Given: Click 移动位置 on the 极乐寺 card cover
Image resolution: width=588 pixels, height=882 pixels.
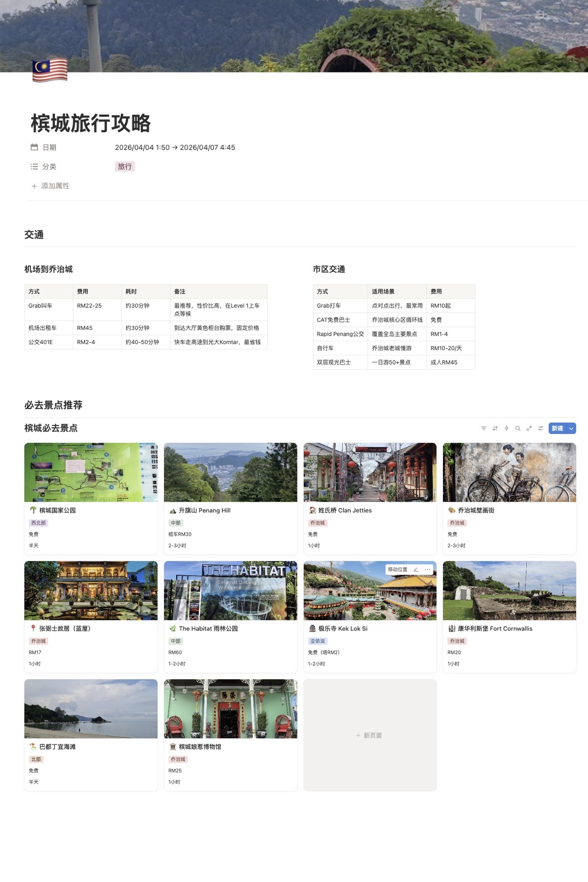Looking at the screenshot, I should tap(397, 569).
